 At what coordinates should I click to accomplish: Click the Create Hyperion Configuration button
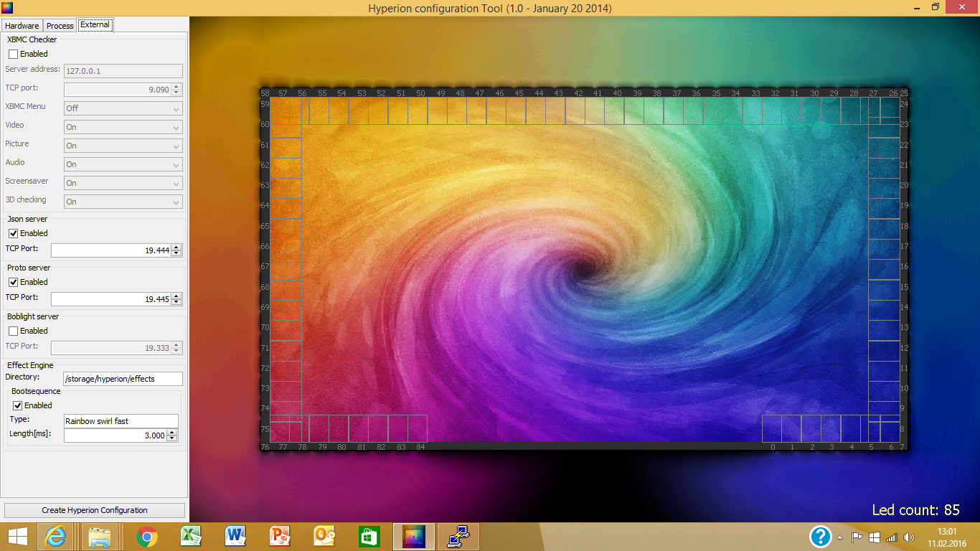point(94,510)
